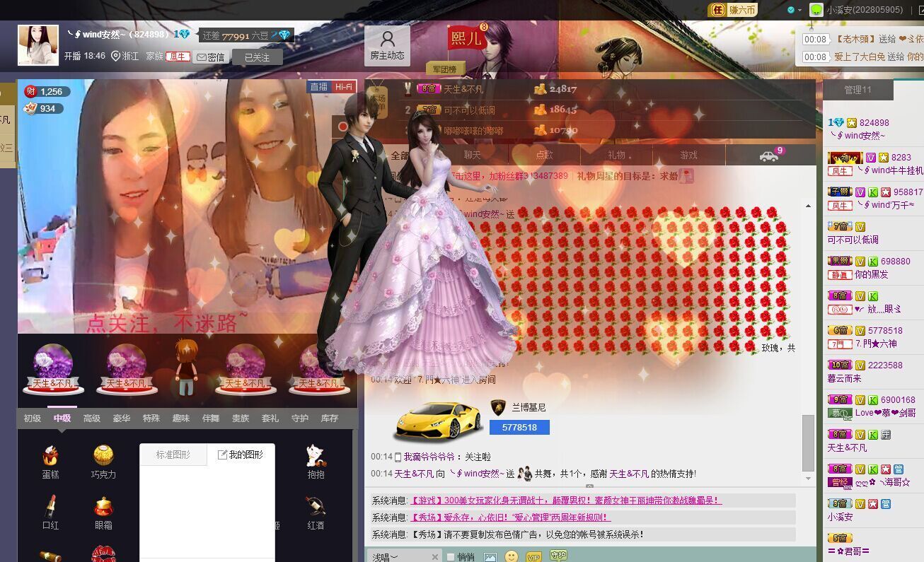Viewport: 924px width, 562px height.
Task: Pick the 口红 lipstick gift
Action: [50, 512]
